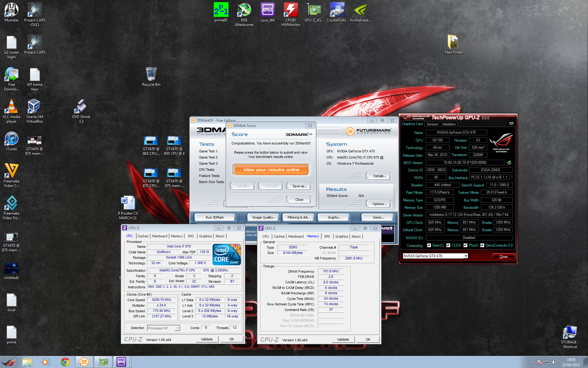Open the Freemake Video Converter shortcut
588x368 pixels.
(11, 175)
